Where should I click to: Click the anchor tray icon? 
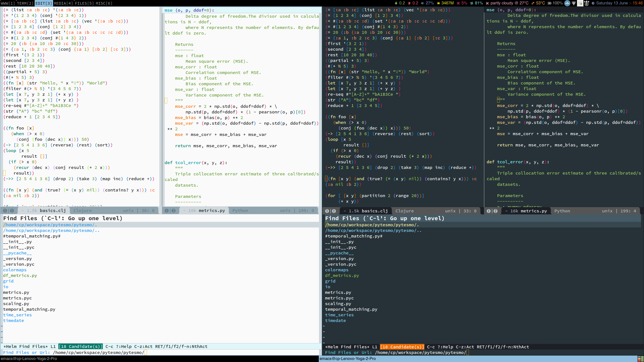point(587,3)
